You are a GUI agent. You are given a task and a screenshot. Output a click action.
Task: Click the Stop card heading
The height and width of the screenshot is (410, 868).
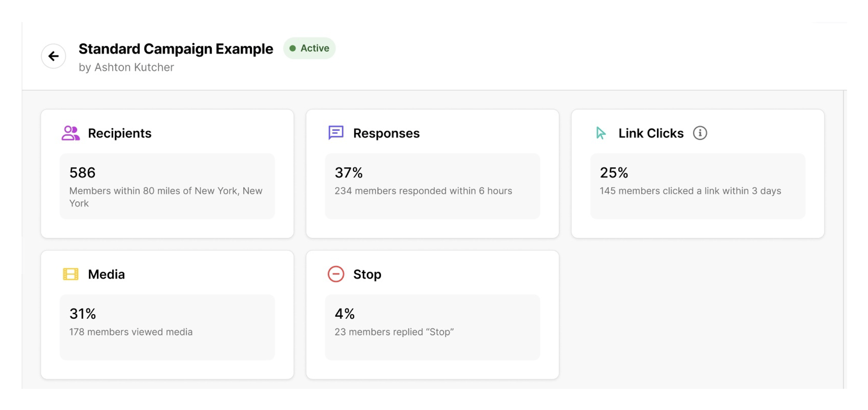(x=367, y=274)
